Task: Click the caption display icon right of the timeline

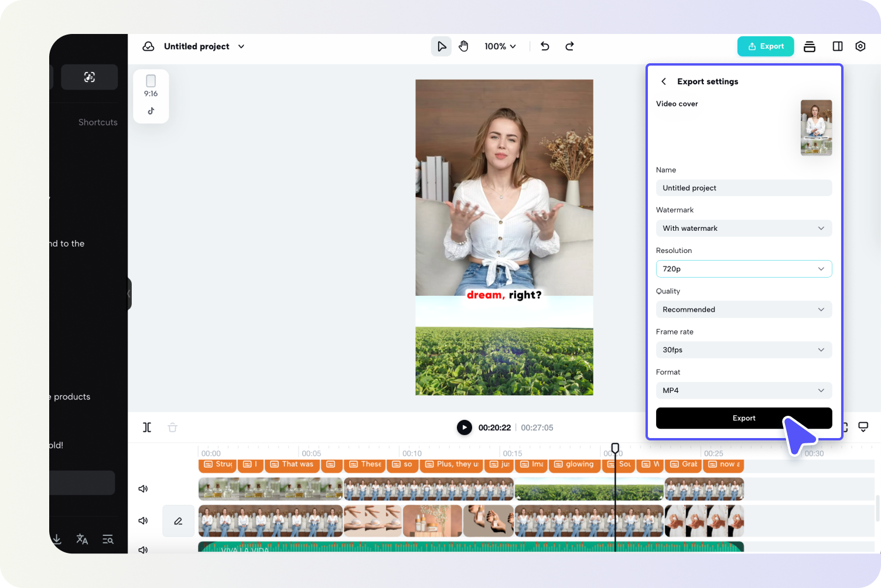Action: [863, 426]
